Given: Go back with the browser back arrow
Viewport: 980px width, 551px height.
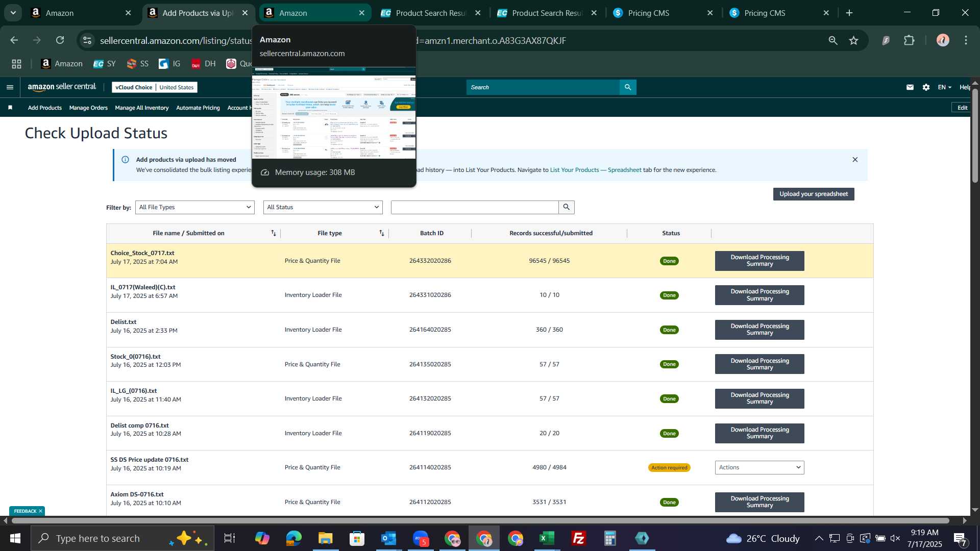Looking at the screenshot, I should coord(14,40).
